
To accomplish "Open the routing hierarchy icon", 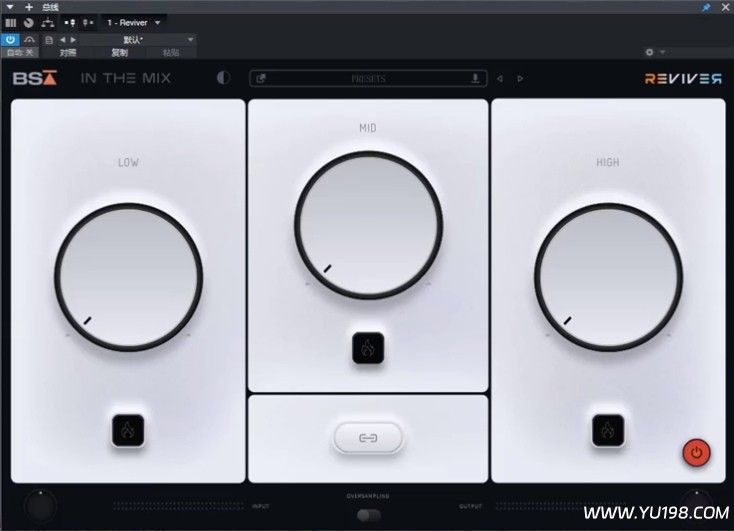I will point(48,22).
